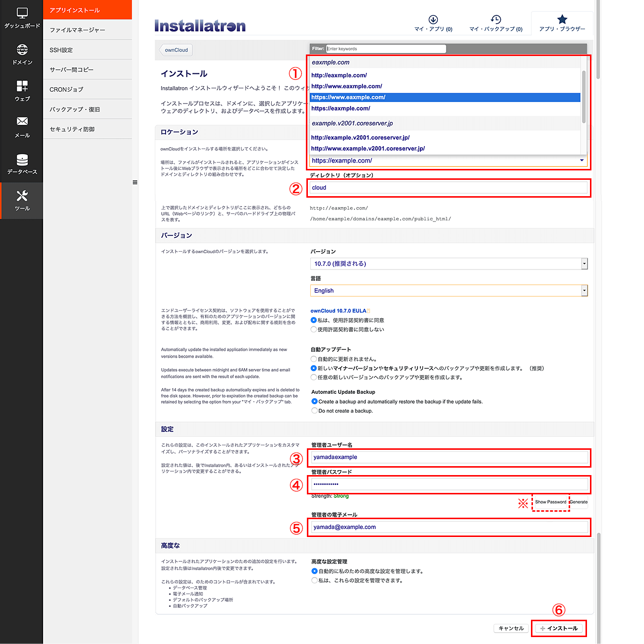Screen dimensions: 644x644
Task: Click the domain list scrollbar
Action: click(584, 97)
